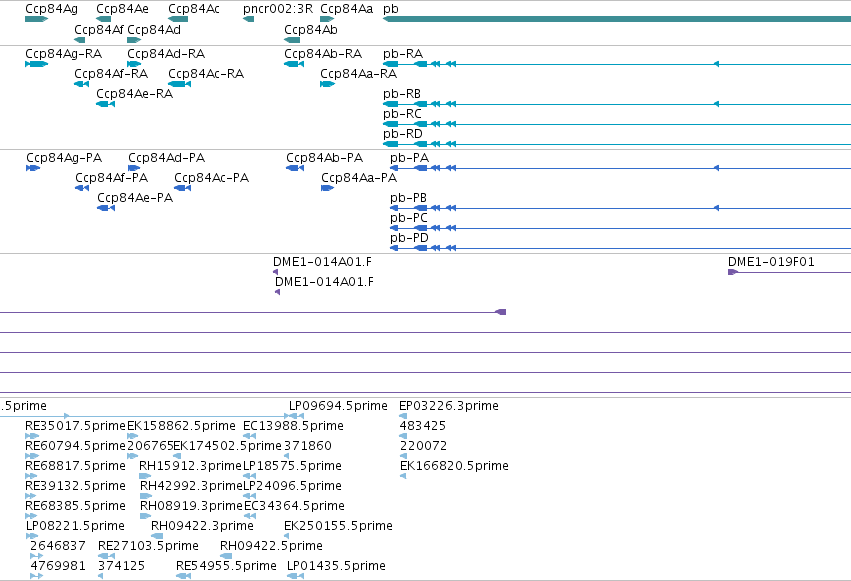Screen dimensions: 851x581
Task: Select the LP24096.5prime EST label
Action: click(x=293, y=486)
